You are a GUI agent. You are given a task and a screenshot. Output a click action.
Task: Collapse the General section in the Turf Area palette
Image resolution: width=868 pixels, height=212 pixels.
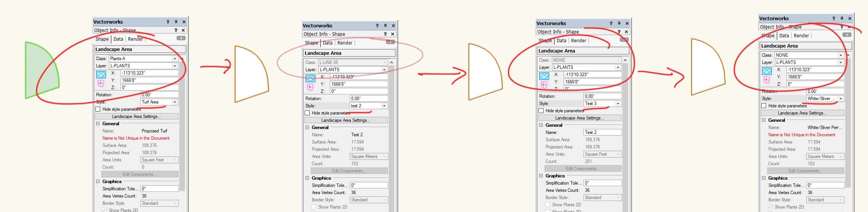pos(98,124)
